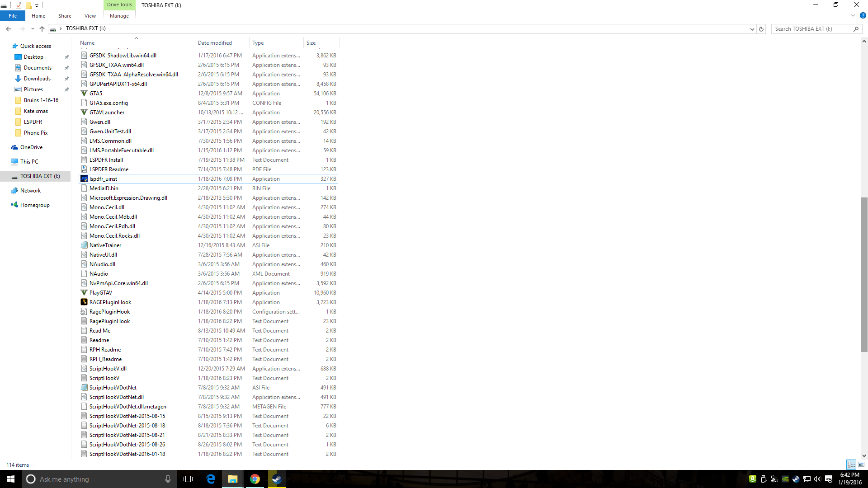This screenshot has height=488, width=868.
Task: Open the Help question mark icon
Action: click(x=863, y=15)
